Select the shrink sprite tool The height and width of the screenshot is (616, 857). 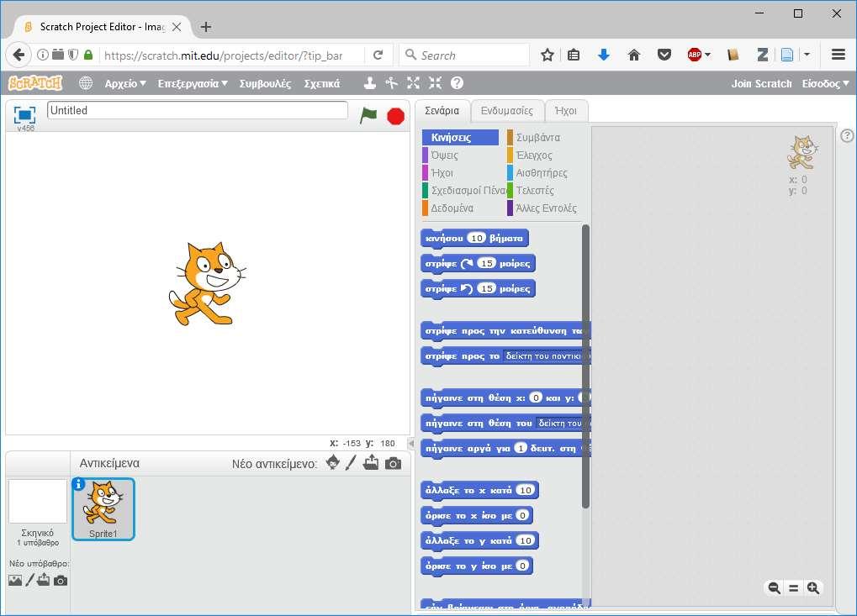coord(435,83)
